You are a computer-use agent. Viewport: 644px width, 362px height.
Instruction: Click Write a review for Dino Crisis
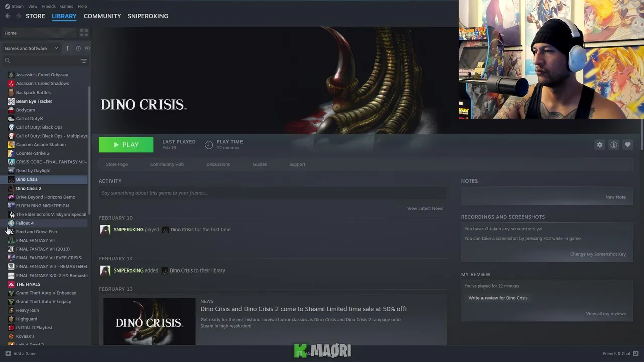[x=498, y=298]
